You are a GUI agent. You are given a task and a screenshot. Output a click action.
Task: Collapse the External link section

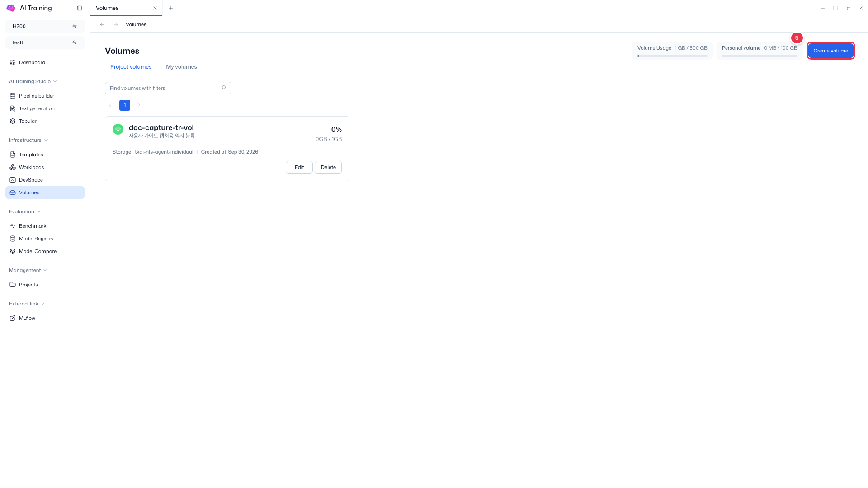(x=27, y=304)
